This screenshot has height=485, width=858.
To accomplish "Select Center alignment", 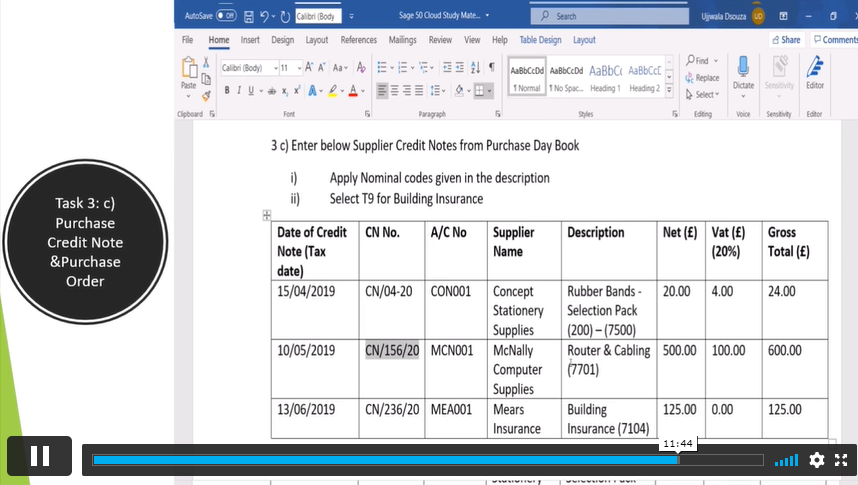I will pyautogui.click(x=395, y=90).
